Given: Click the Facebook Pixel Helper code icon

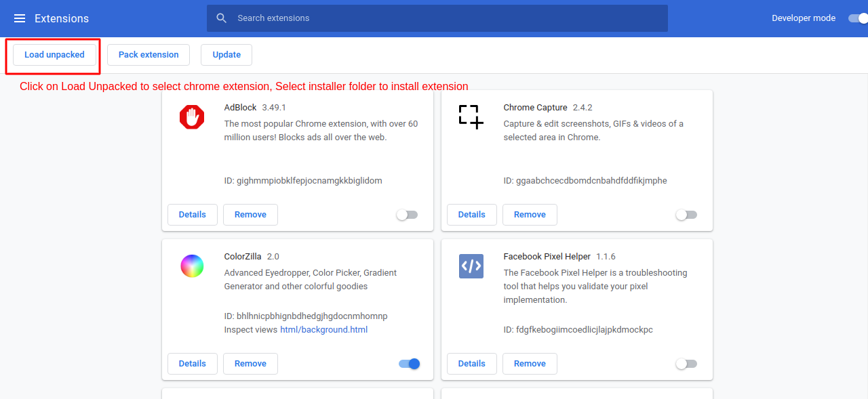Looking at the screenshot, I should [x=471, y=266].
